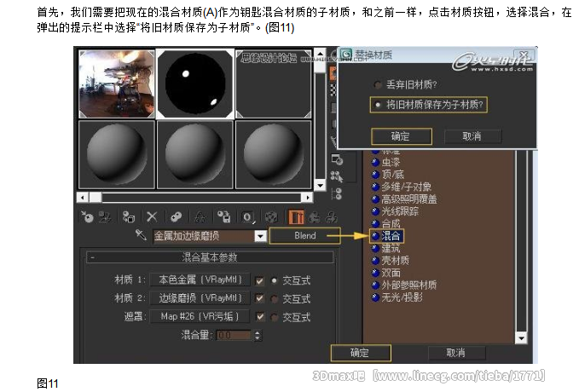Click Assign Material to Selection icon
This screenshot has height=392, width=579.
pyautogui.click(x=129, y=216)
